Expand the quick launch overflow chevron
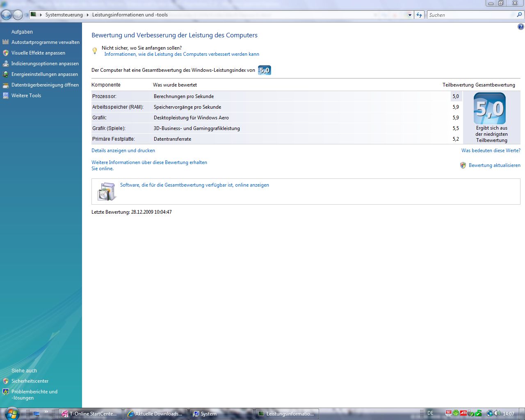525x420 pixels. click(x=46, y=411)
